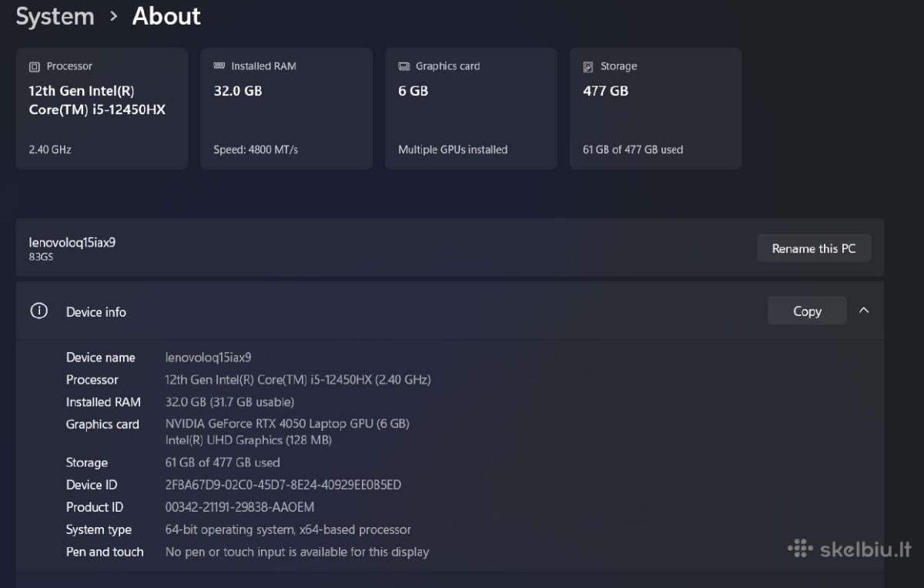Click Multiple GPUs installed text
The image size is (924, 588).
click(453, 150)
